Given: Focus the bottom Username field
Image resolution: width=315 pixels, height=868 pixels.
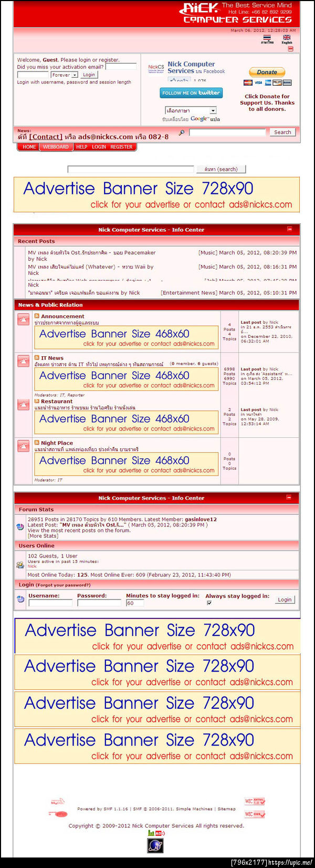Looking at the screenshot, I should point(50,603).
